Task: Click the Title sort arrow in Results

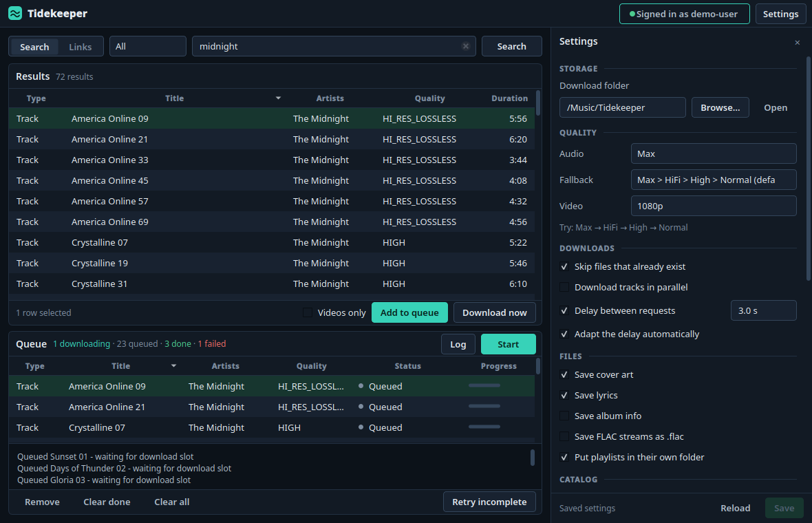Action: coord(278,98)
